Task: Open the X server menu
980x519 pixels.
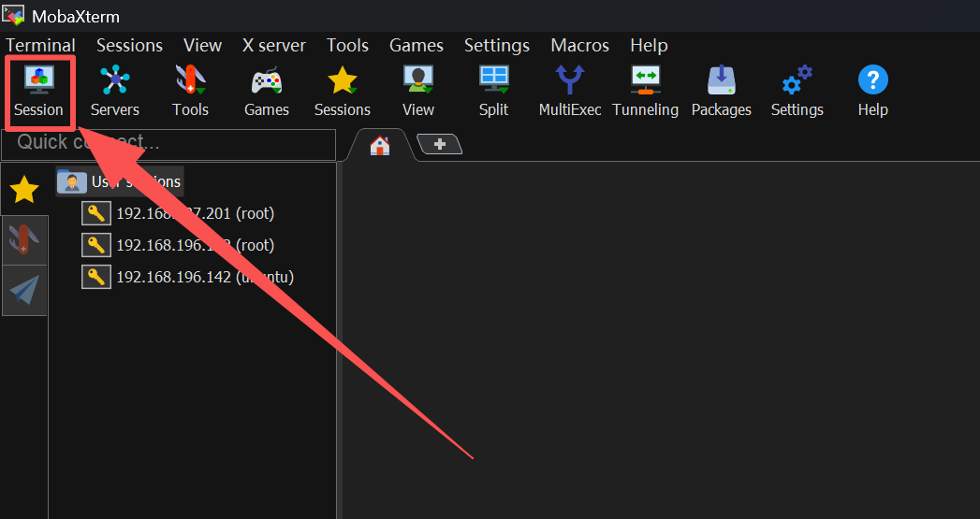Action: [274, 46]
